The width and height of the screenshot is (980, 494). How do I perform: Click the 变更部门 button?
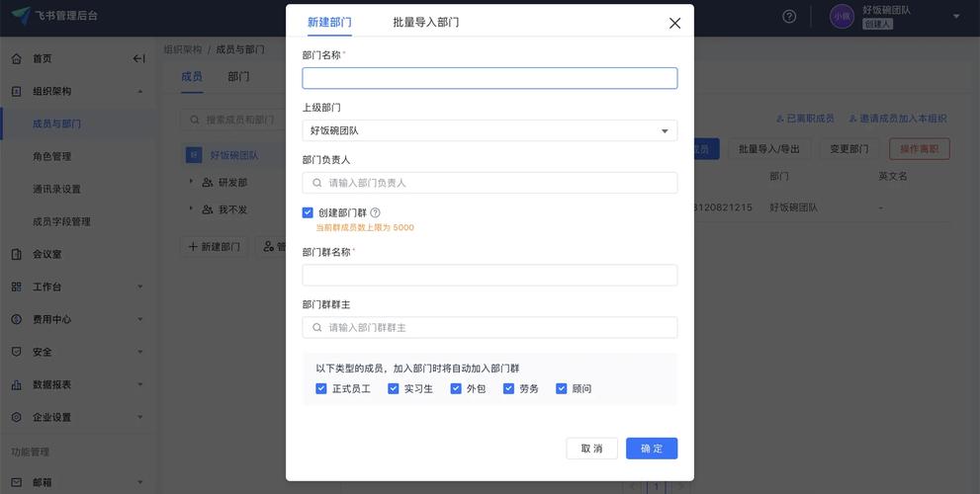click(x=849, y=149)
